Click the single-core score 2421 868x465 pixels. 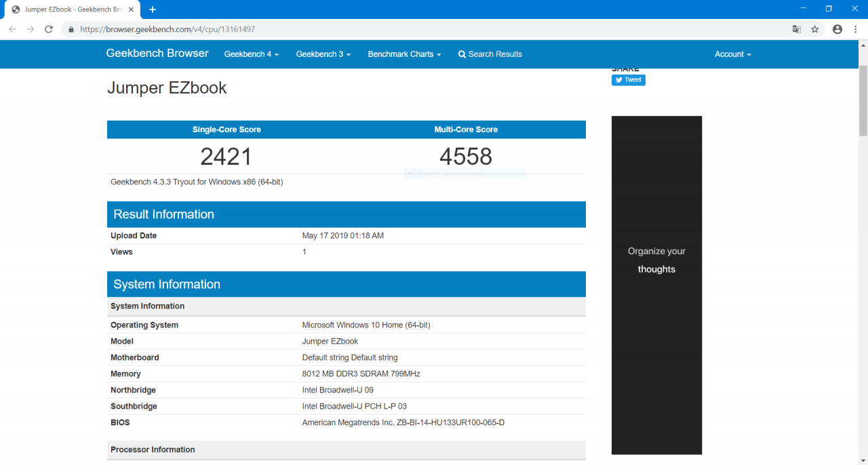(x=226, y=157)
